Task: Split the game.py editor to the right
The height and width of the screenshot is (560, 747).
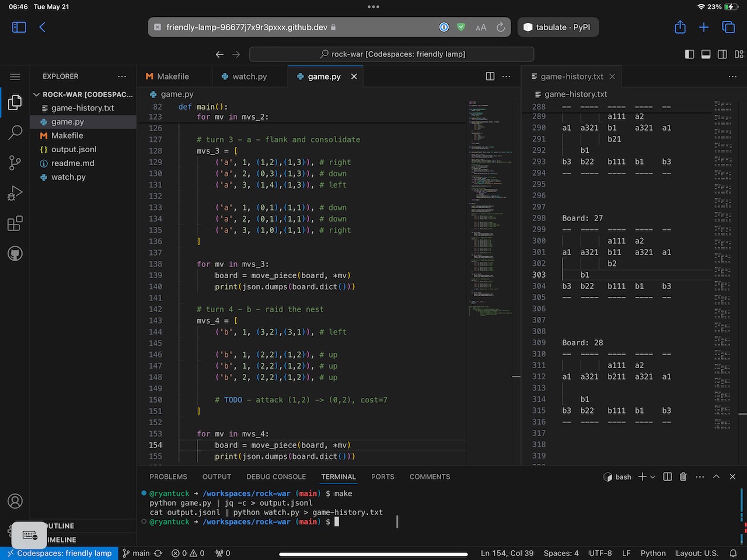Action: click(490, 76)
